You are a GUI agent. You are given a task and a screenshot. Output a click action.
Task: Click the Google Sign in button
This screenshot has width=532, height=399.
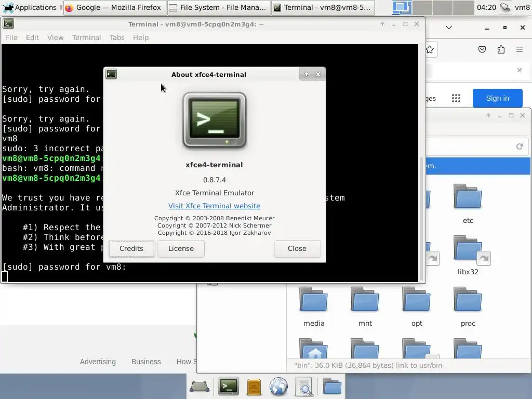click(x=497, y=98)
